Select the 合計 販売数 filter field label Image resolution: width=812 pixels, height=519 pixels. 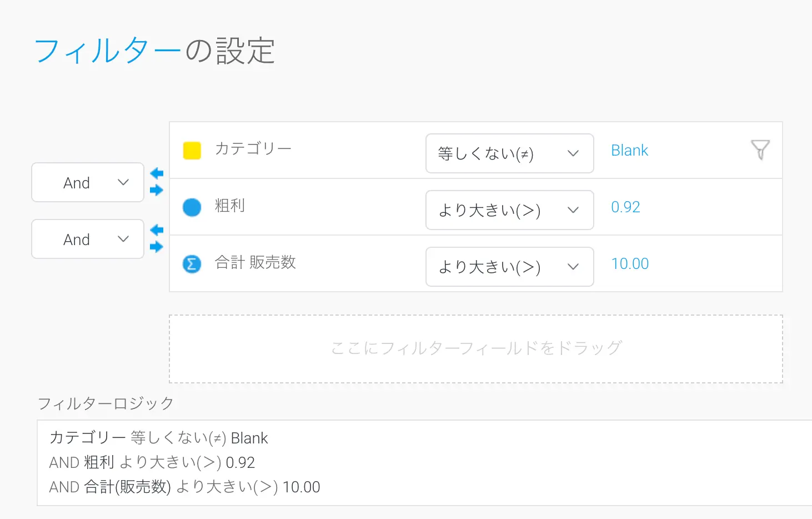(255, 262)
